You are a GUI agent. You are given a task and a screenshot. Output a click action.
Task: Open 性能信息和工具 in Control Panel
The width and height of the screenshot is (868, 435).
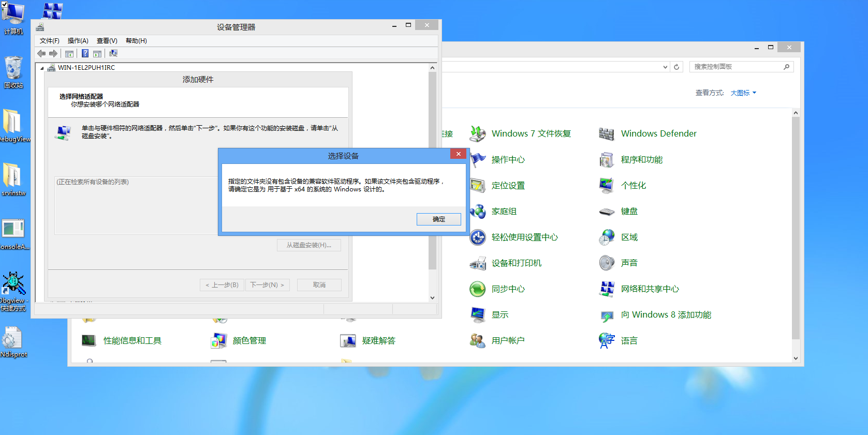(121, 341)
